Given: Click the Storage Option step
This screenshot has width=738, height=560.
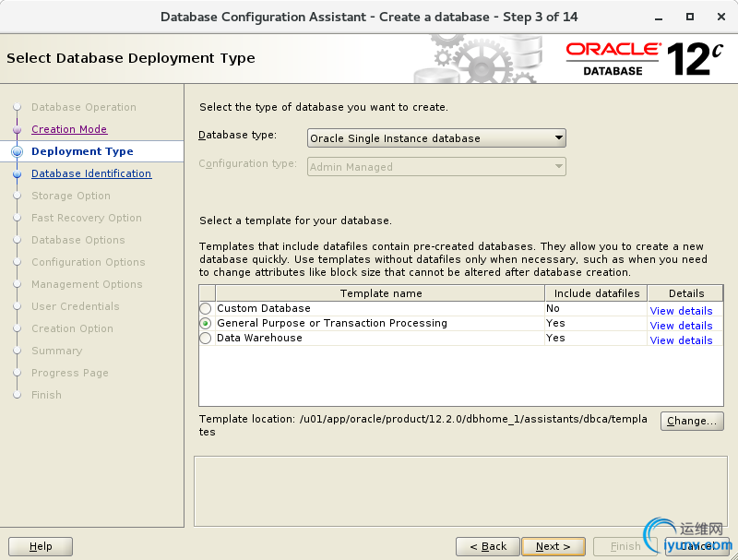Looking at the screenshot, I should pyautogui.click(x=71, y=196).
